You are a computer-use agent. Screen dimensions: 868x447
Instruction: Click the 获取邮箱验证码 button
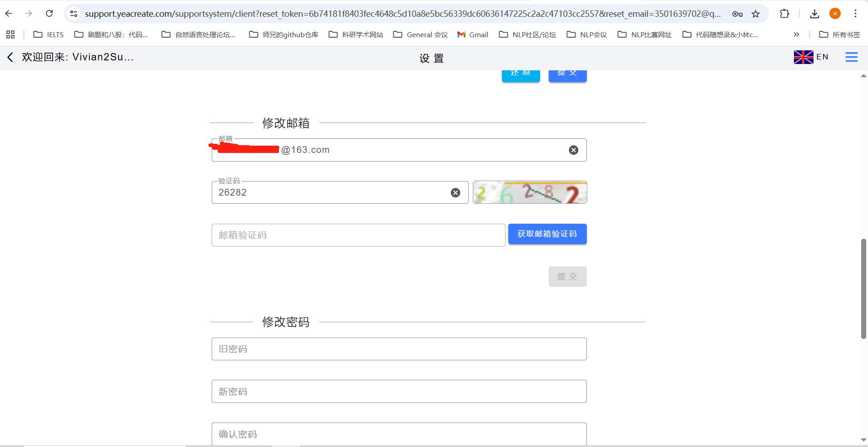pos(547,234)
